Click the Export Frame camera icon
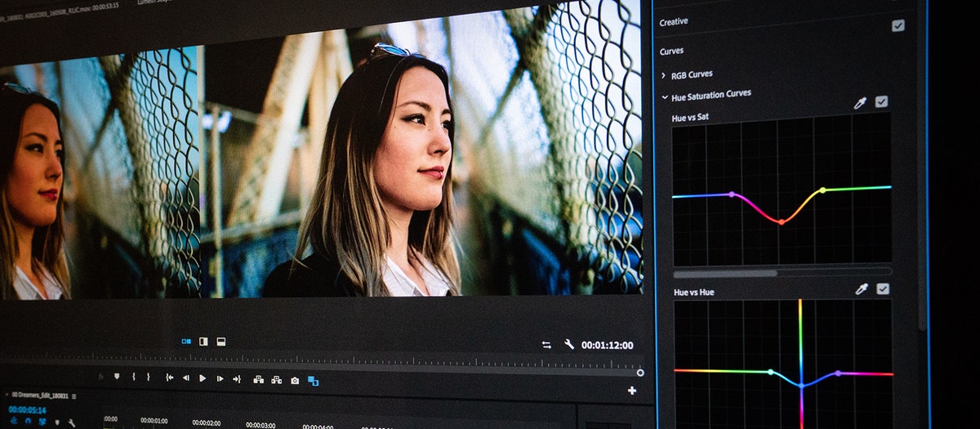 (x=295, y=380)
